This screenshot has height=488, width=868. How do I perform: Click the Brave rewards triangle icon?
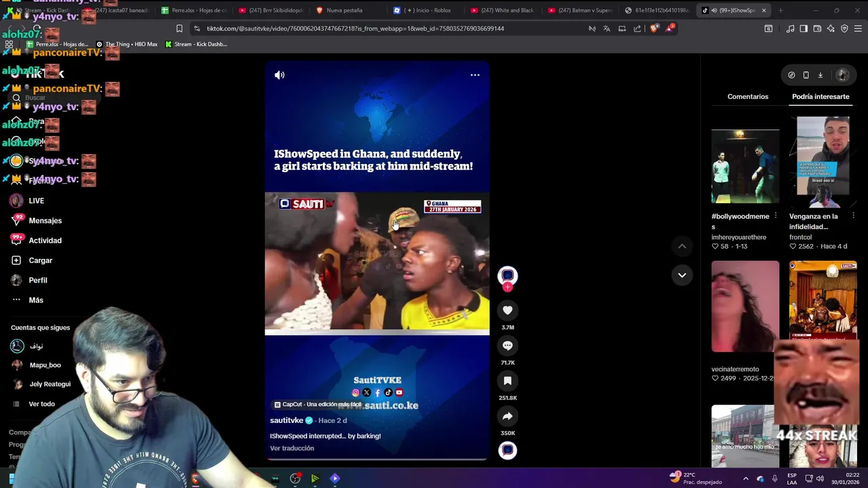click(669, 28)
